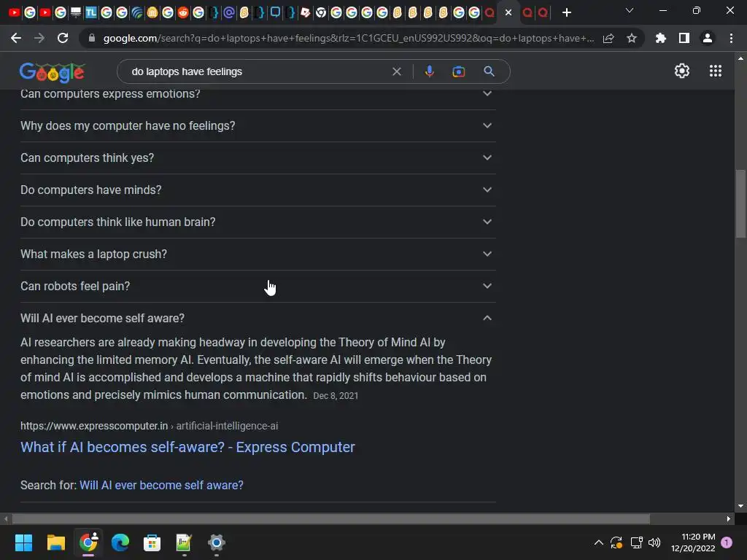This screenshot has width=747, height=560.
Task: Open the Google apps grid
Action: coord(715,71)
